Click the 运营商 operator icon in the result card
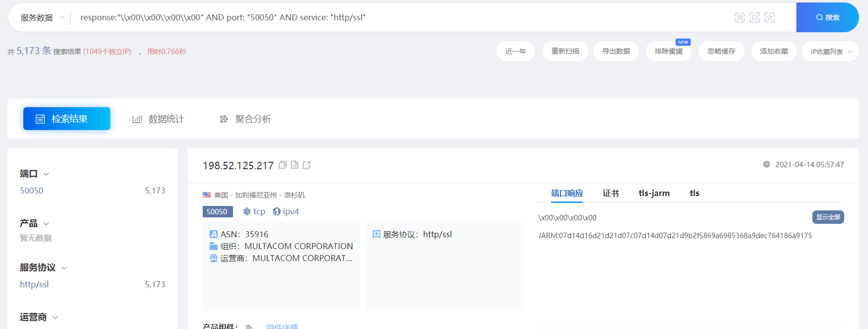 tap(214, 258)
